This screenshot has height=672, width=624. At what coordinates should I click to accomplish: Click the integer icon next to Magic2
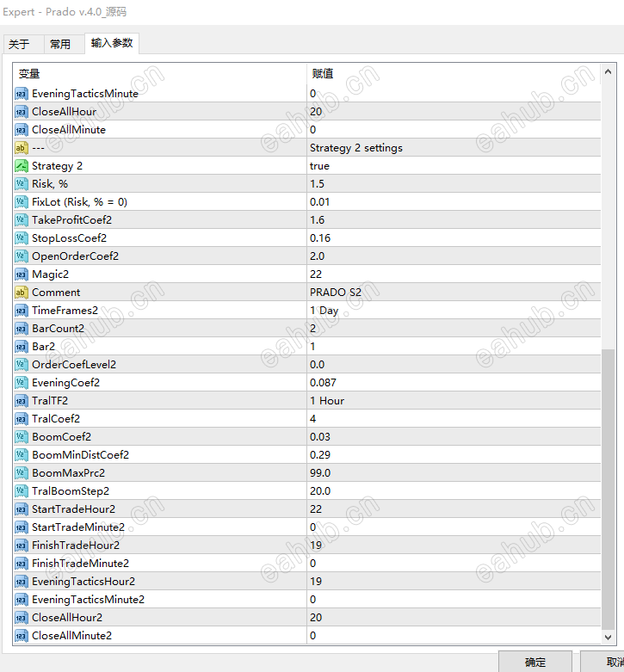pyautogui.click(x=22, y=274)
